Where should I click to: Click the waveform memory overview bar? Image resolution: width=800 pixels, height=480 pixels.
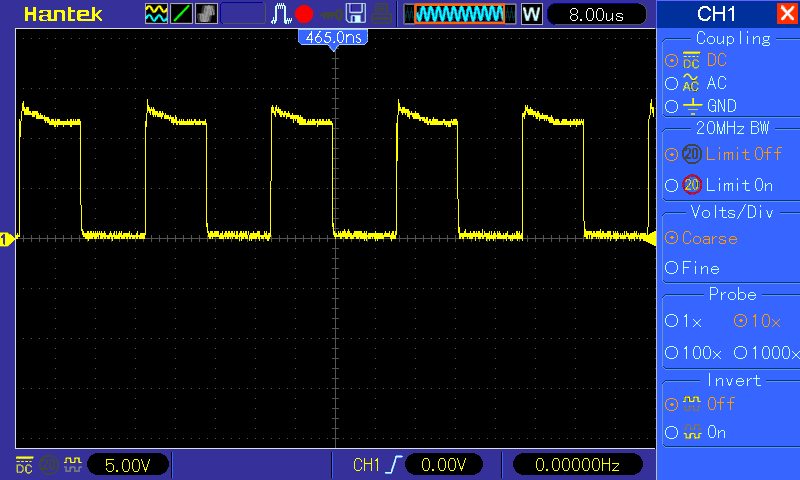[460, 14]
